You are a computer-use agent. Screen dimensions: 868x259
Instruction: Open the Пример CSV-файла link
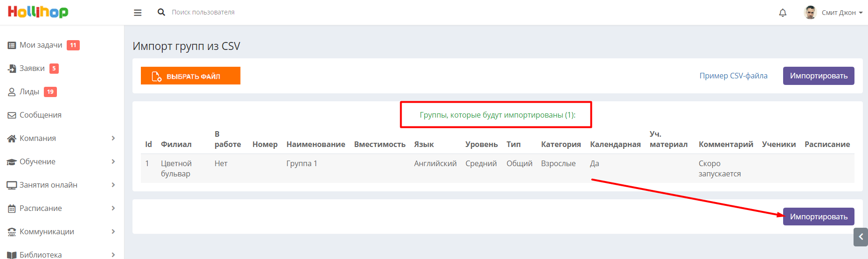click(x=733, y=76)
